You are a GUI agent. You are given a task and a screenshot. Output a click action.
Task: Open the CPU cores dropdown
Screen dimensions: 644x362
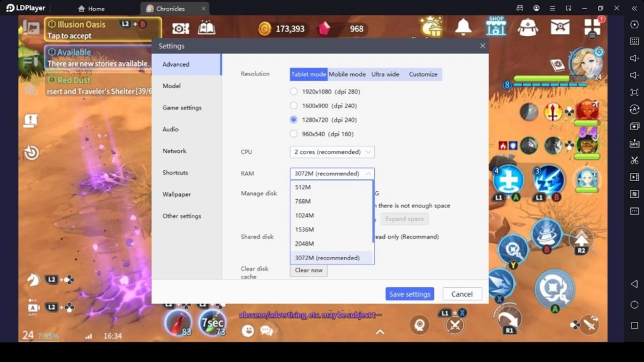coord(332,152)
